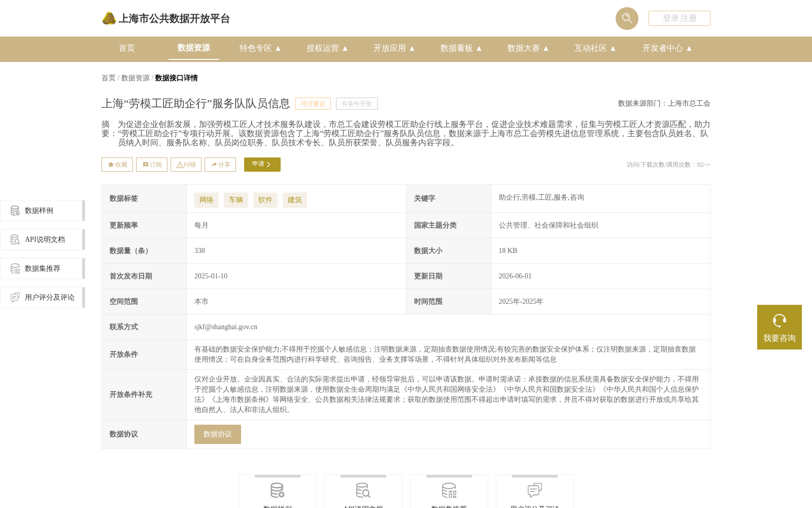Click the 2025年-2025年 time range value
Viewport: 812px width, 508px height.
coord(521,302)
